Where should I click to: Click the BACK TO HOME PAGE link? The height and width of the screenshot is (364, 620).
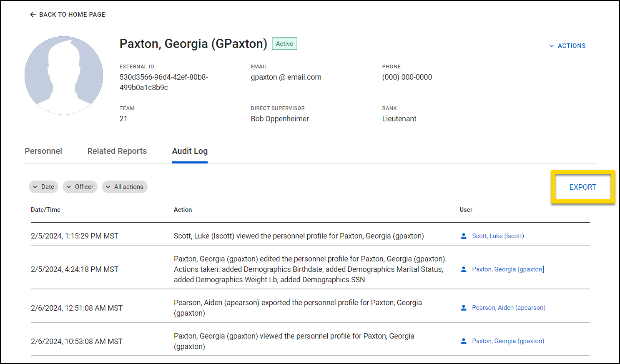click(x=72, y=14)
